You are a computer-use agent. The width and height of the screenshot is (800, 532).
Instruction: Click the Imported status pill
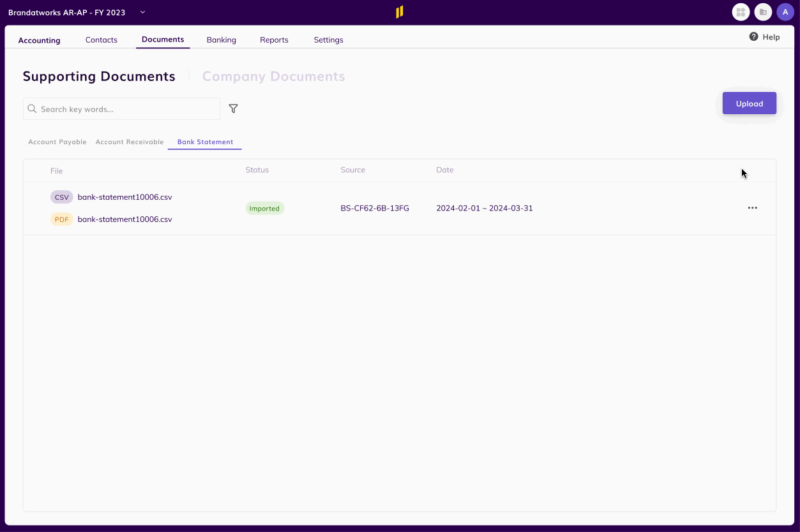pyautogui.click(x=264, y=208)
